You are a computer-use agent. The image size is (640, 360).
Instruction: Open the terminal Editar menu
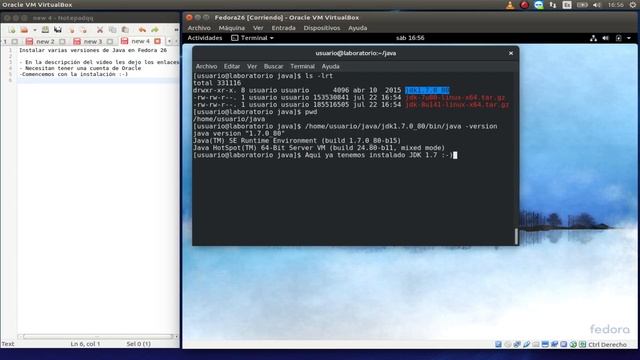click(232, 66)
